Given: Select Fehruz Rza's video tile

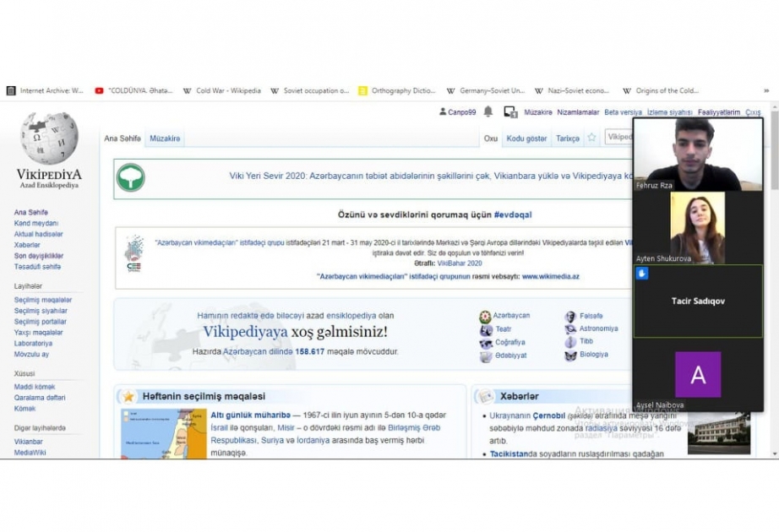Looking at the screenshot, I should point(698,155).
